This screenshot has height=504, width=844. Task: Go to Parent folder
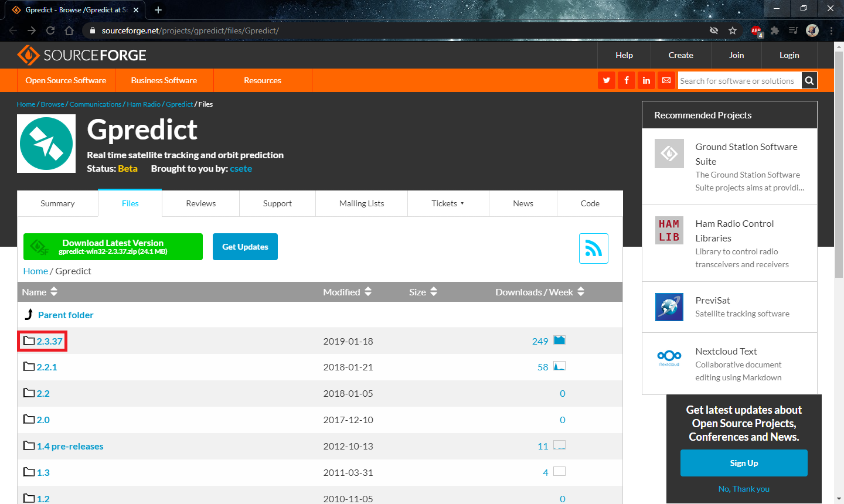pyautogui.click(x=66, y=315)
